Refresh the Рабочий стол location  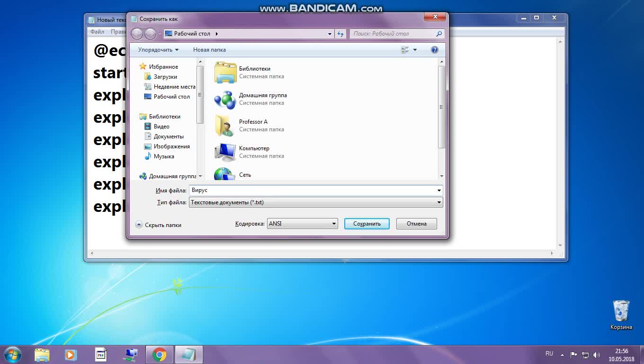tap(340, 34)
